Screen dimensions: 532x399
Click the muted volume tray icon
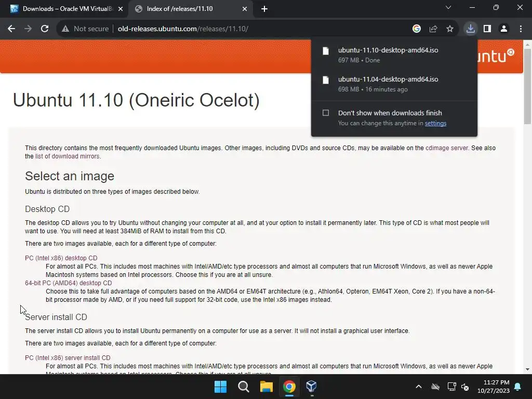coord(465,387)
